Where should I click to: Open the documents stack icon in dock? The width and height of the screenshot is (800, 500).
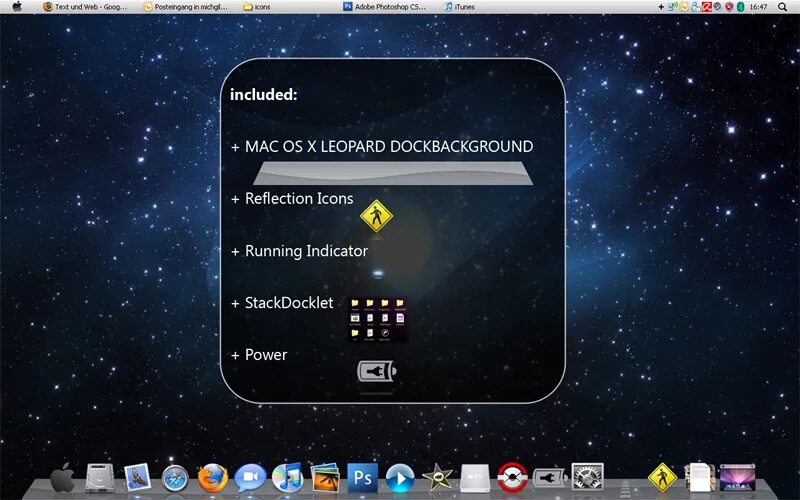pos(699,478)
